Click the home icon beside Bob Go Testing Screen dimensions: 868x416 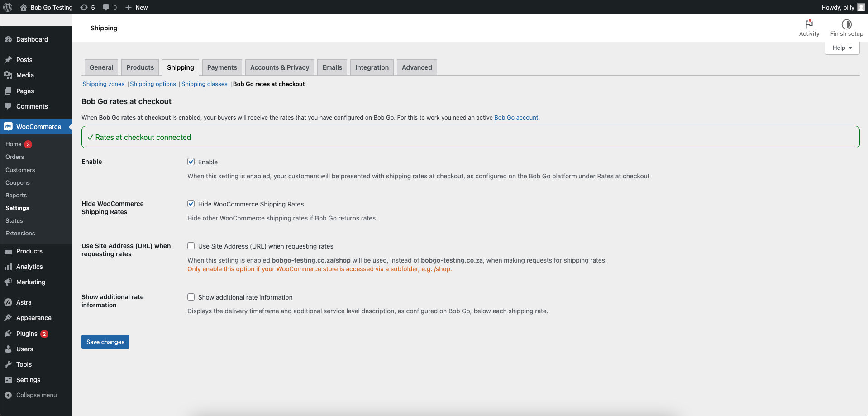[x=24, y=7]
